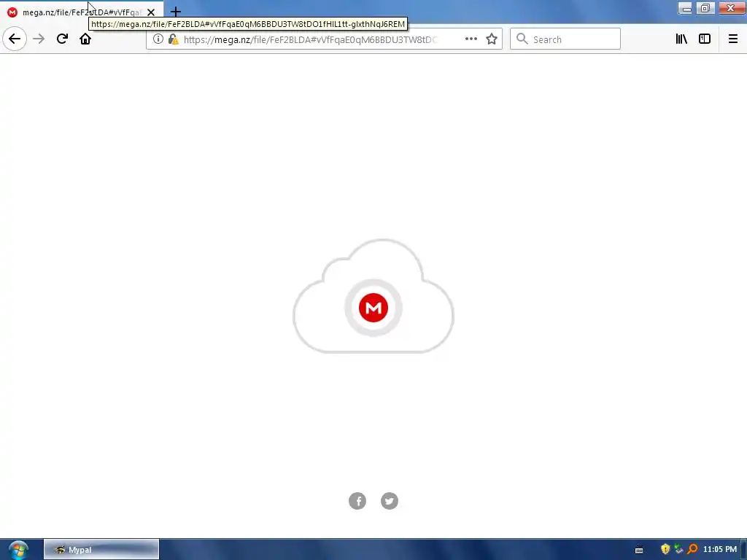Restore down the browser window
Screen dimensions: 747x560
(705, 8)
